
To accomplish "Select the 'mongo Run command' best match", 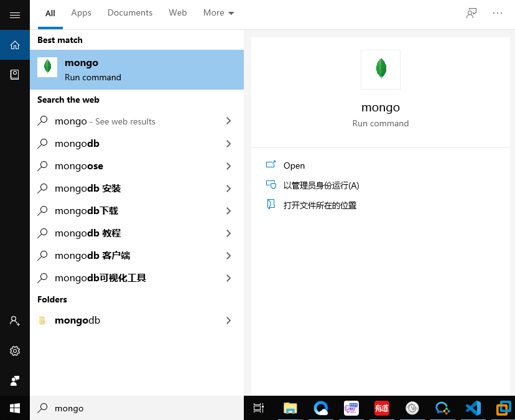I will click(137, 70).
